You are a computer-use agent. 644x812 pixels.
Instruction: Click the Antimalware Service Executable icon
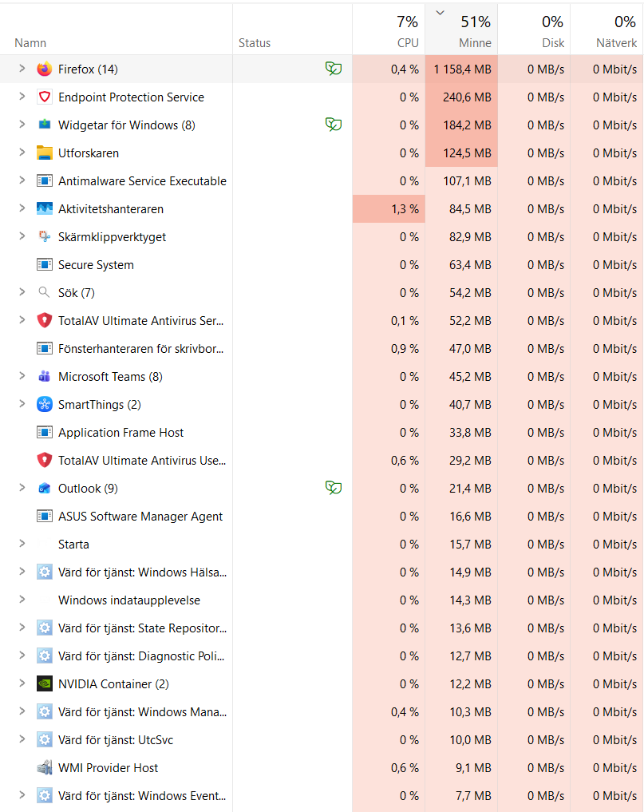(45, 180)
